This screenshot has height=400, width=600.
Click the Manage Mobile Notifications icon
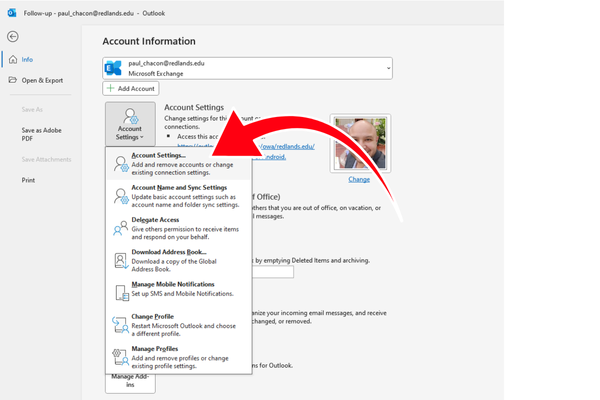[x=120, y=290]
